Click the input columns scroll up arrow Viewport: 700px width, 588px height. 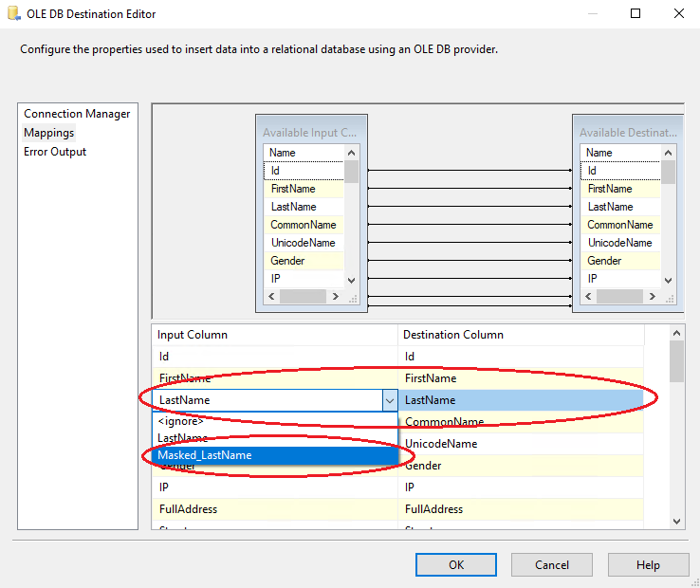click(352, 153)
